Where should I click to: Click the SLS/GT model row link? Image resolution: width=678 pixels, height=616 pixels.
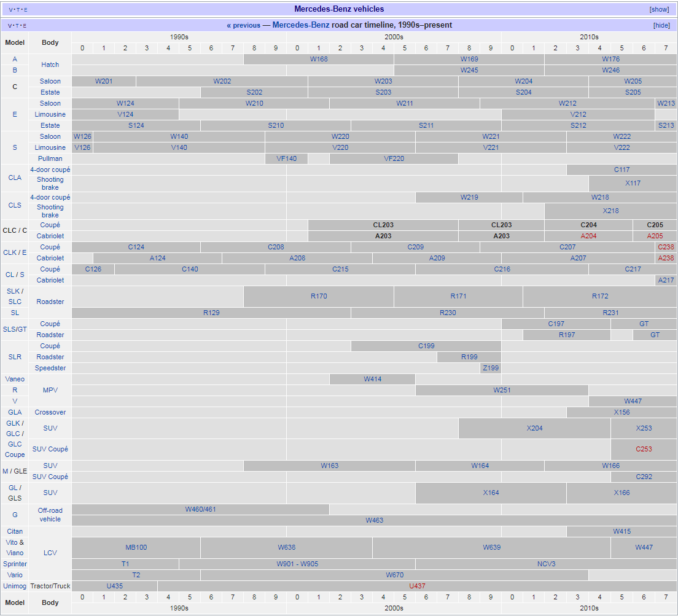point(15,329)
